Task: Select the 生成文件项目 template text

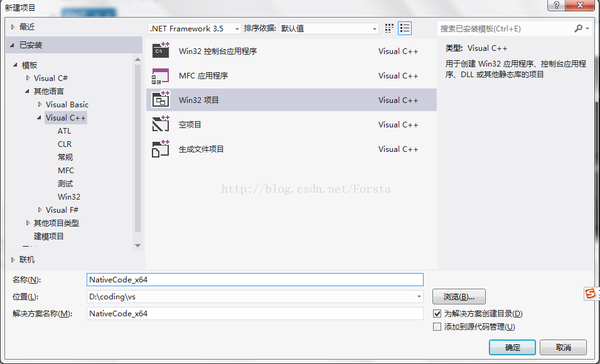Action: tap(201, 149)
